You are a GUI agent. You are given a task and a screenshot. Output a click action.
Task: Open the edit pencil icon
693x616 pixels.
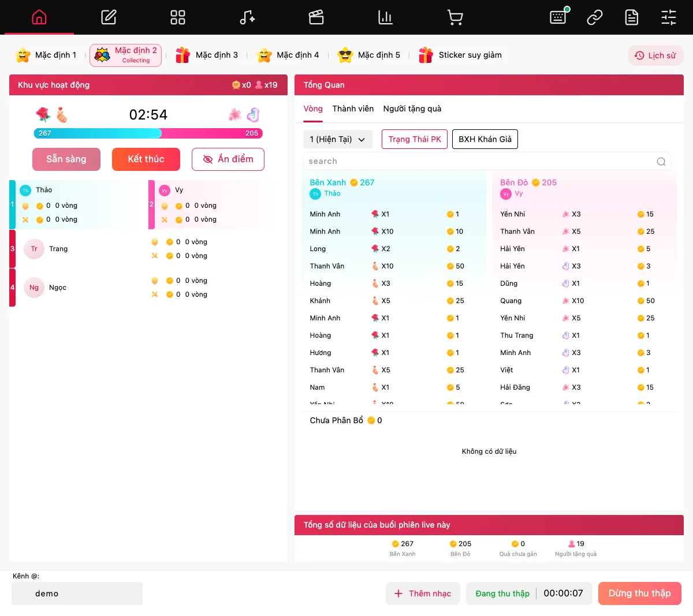tap(109, 17)
